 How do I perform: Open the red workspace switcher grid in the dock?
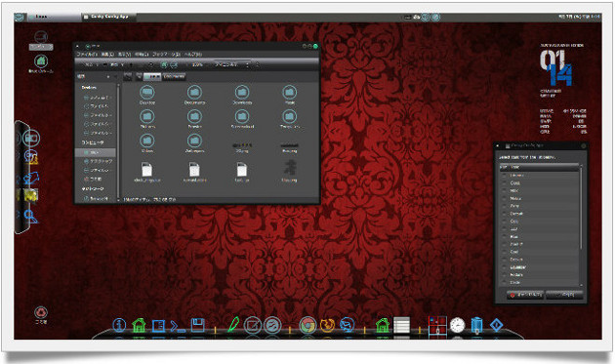pyautogui.click(x=437, y=326)
